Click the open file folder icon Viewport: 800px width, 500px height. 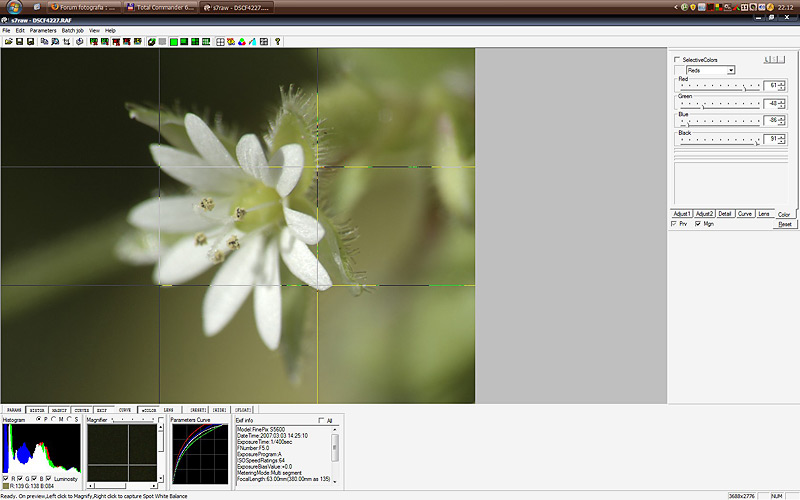tap(9, 42)
